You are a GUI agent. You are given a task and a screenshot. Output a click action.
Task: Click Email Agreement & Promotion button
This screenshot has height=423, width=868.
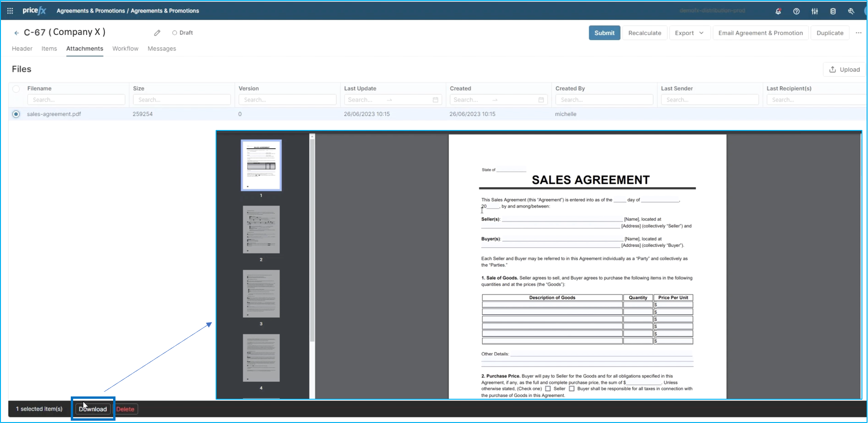pos(760,33)
